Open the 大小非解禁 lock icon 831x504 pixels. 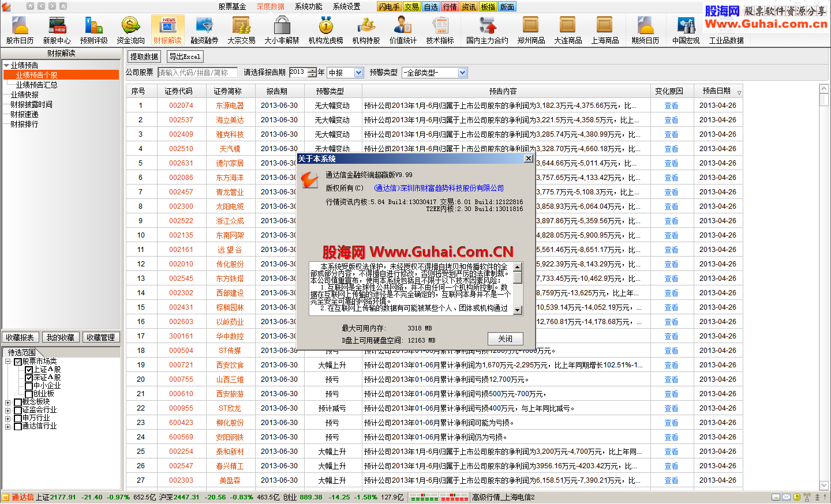tap(282, 30)
